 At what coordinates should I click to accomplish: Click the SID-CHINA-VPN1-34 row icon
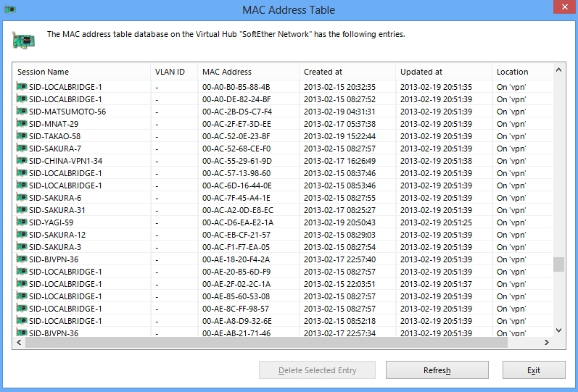(x=21, y=161)
